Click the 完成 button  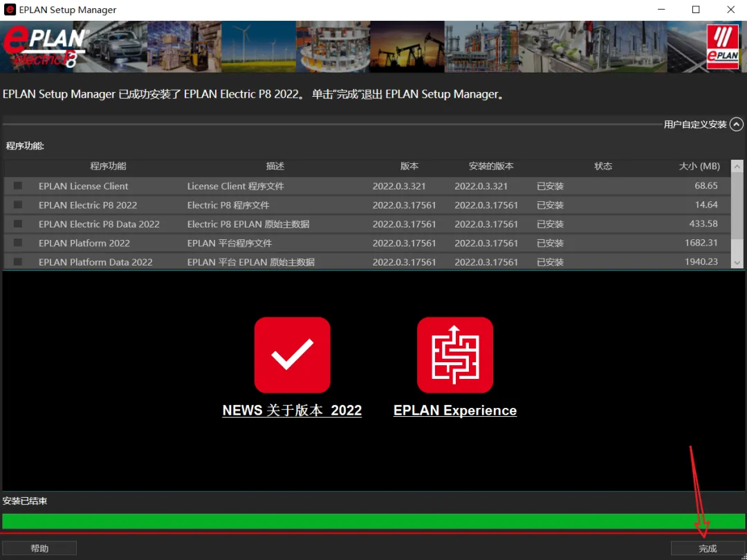tap(708, 548)
